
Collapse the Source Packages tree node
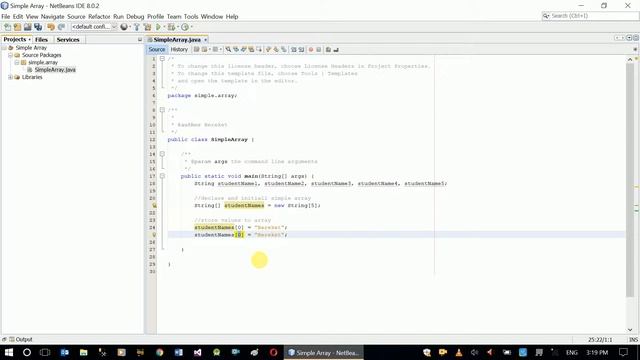10,55
